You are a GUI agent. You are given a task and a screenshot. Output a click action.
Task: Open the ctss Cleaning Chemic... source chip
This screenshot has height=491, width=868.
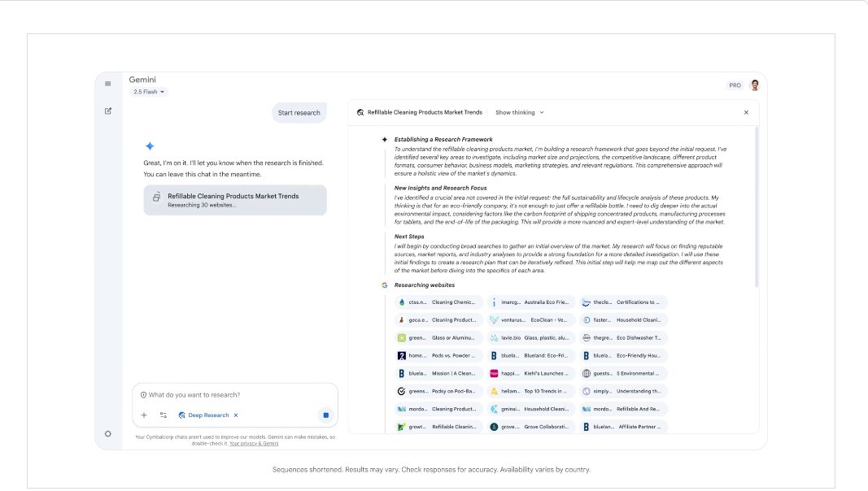point(438,302)
